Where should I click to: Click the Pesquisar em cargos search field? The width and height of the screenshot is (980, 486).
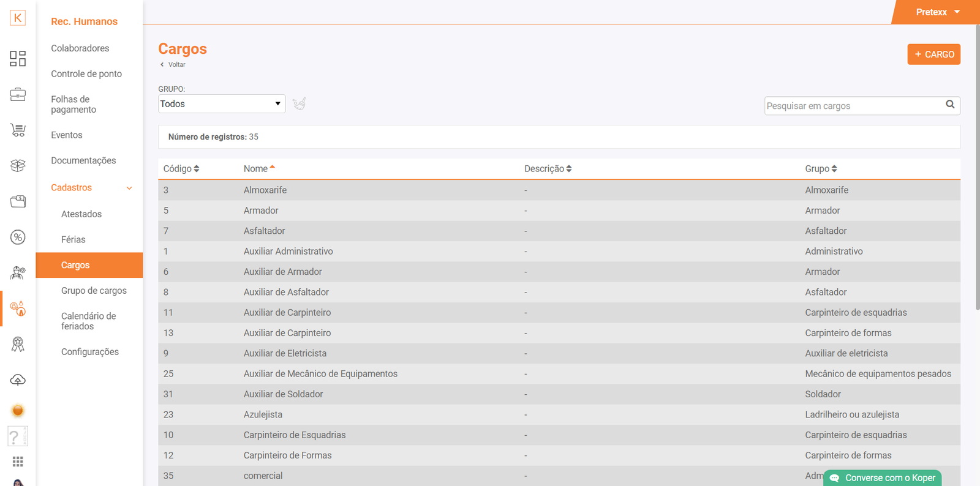click(853, 106)
